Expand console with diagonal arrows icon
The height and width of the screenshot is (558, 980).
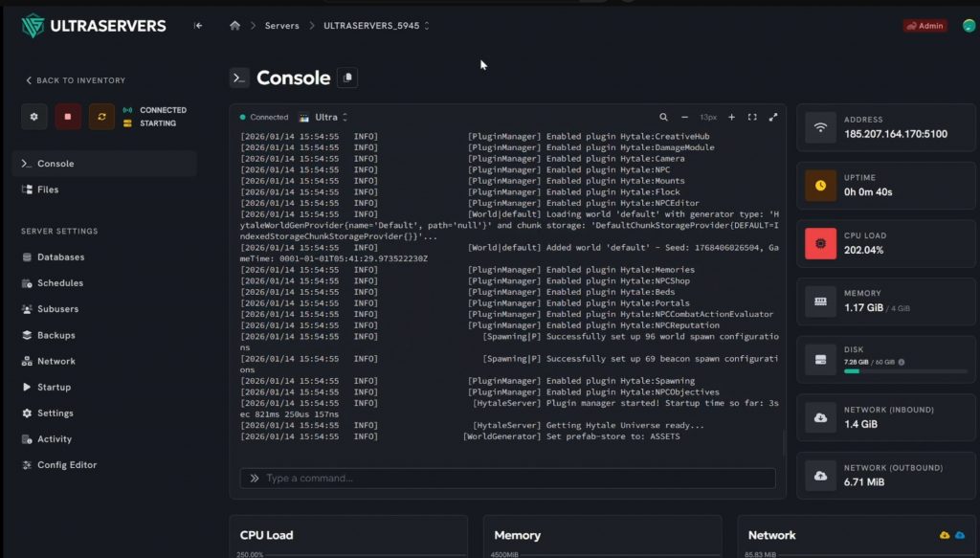(773, 117)
